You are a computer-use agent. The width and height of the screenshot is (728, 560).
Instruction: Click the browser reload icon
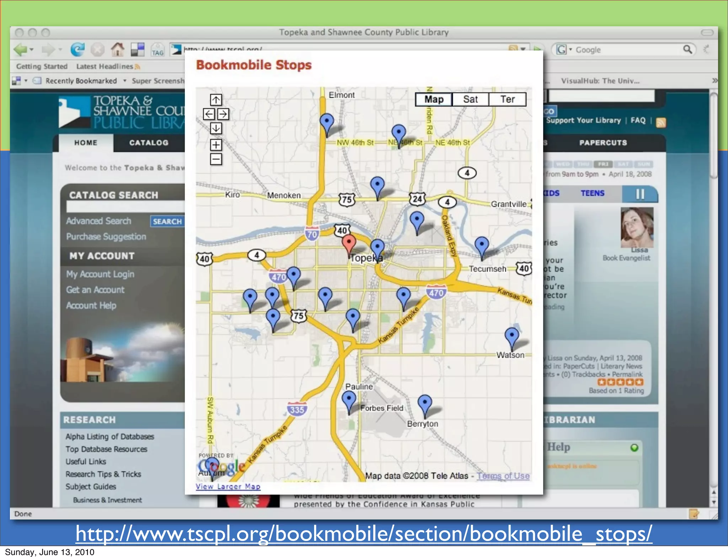(x=77, y=49)
